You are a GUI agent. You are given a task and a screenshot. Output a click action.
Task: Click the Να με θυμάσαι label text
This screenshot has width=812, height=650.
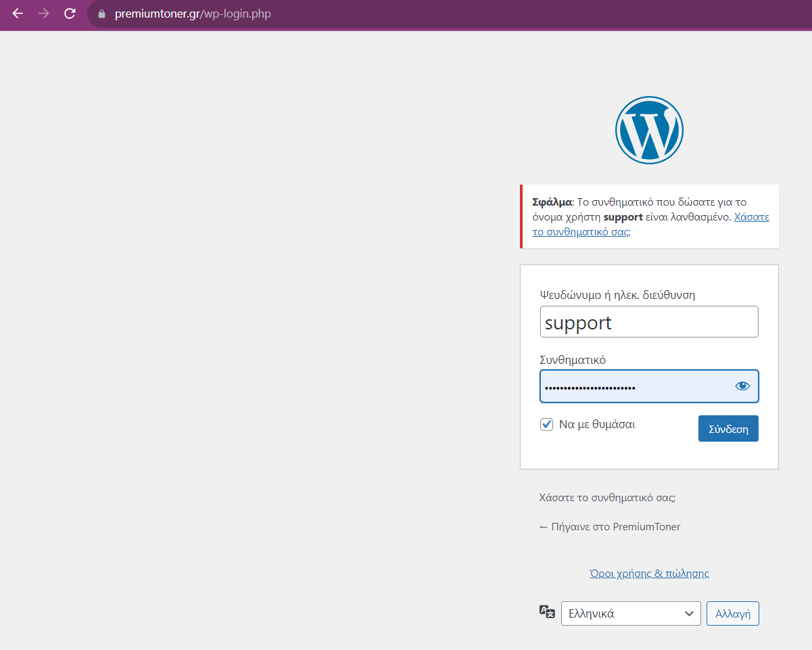tap(597, 425)
